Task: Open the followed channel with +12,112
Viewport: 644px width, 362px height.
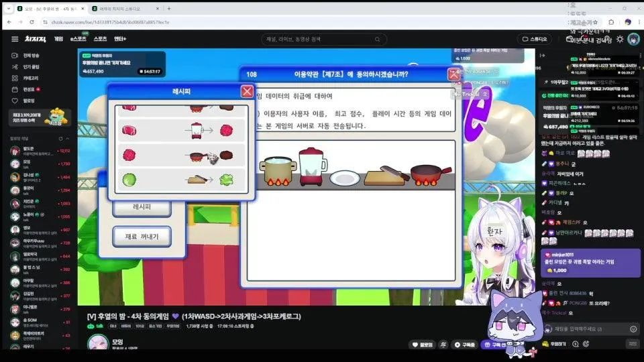Action: (x=40, y=151)
